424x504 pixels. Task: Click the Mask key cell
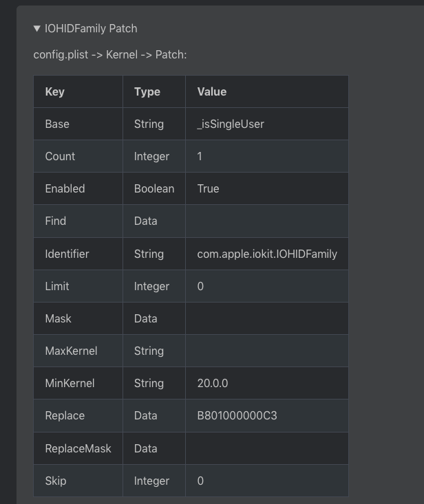(58, 319)
